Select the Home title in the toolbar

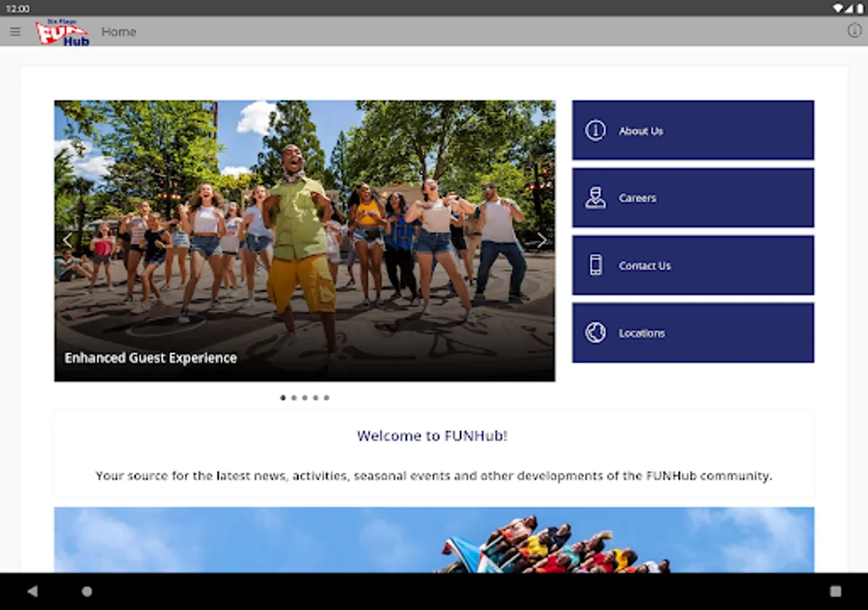point(119,31)
